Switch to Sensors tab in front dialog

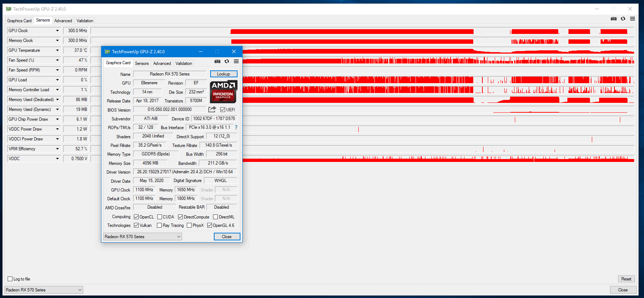[x=142, y=63]
